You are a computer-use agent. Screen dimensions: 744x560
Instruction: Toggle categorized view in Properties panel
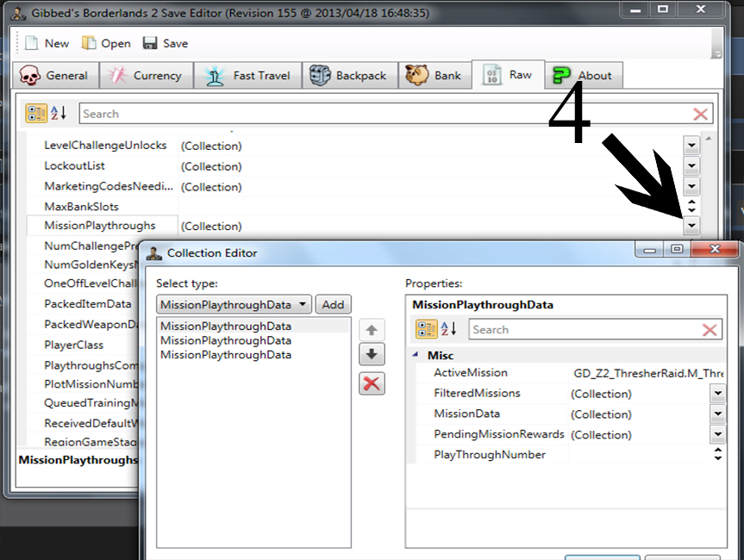[x=426, y=328]
